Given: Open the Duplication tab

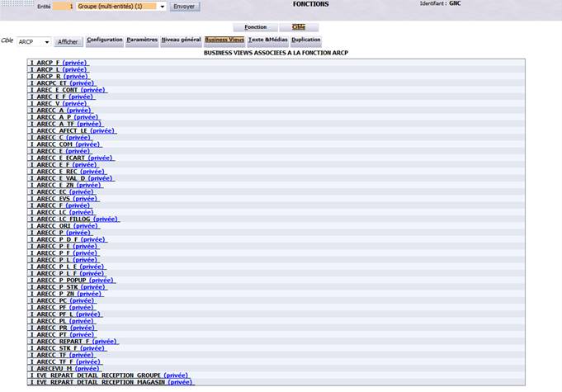Looking at the screenshot, I should click(306, 40).
